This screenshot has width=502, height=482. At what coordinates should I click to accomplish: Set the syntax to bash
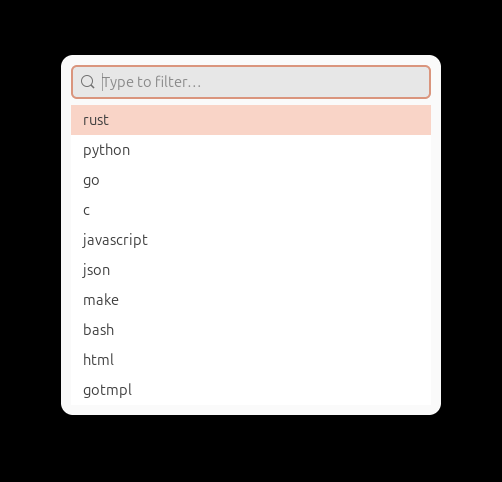click(x=251, y=330)
